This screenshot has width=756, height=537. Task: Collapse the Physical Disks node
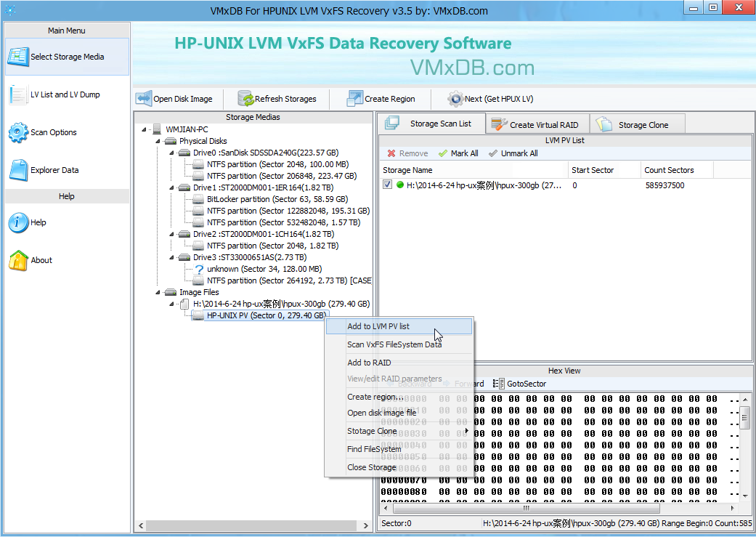(x=158, y=141)
